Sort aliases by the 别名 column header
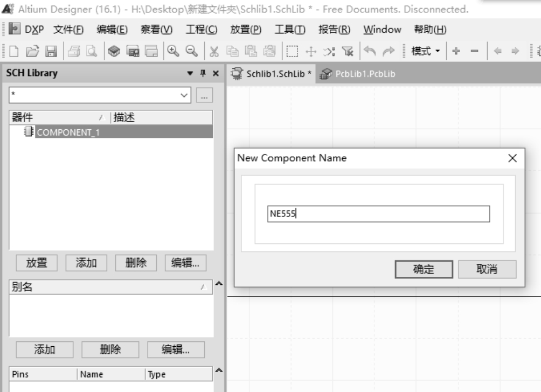Screen dimensions: 541x392 click(110, 287)
